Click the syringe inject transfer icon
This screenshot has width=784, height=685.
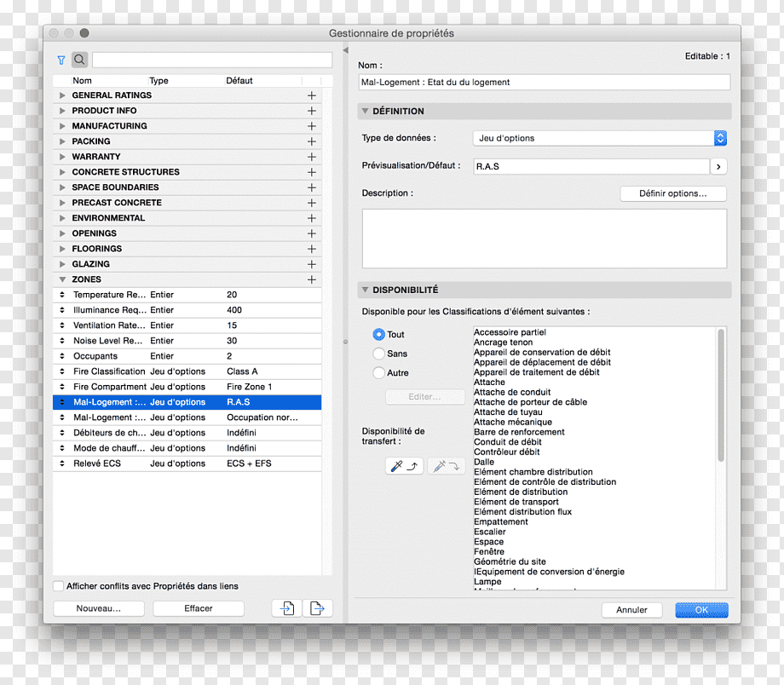coord(447,466)
